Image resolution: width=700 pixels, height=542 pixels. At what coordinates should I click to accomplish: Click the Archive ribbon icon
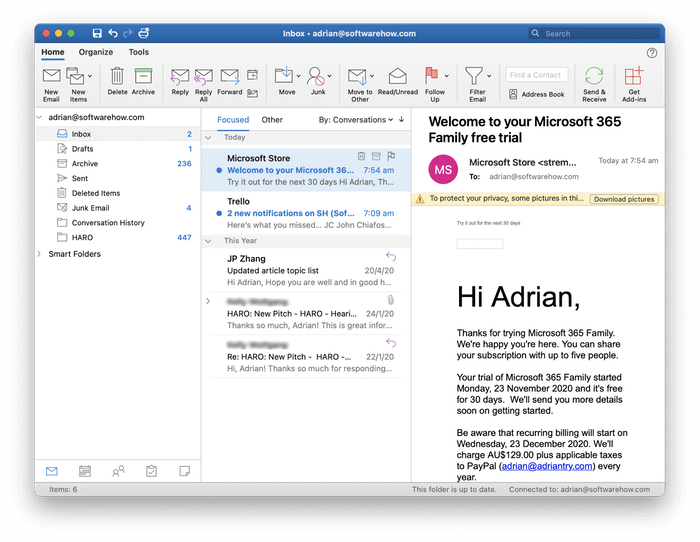tap(143, 76)
